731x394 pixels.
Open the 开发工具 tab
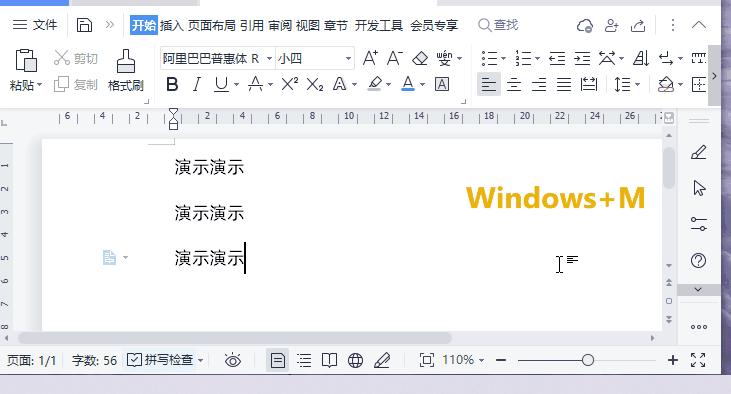379,25
